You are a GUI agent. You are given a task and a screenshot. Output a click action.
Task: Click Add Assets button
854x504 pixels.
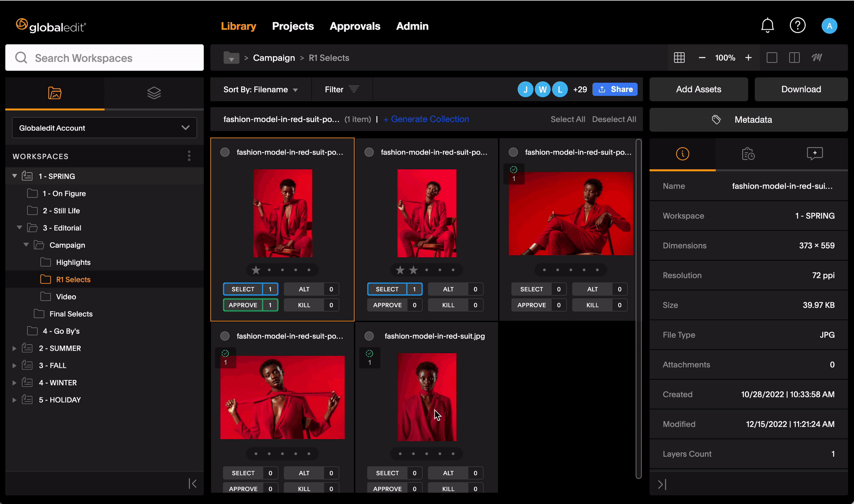(x=698, y=89)
